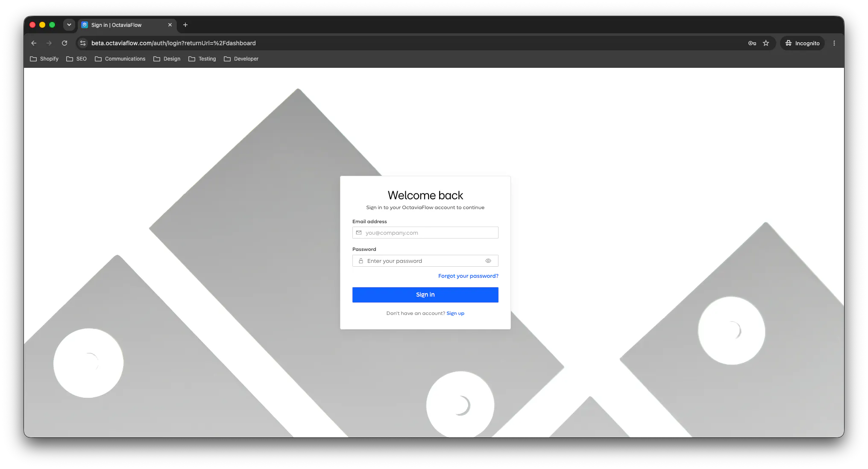This screenshot has height=469, width=868.
Task: Click the OctaviaFlow favicon in the tab
Action: tap(85, 25)
